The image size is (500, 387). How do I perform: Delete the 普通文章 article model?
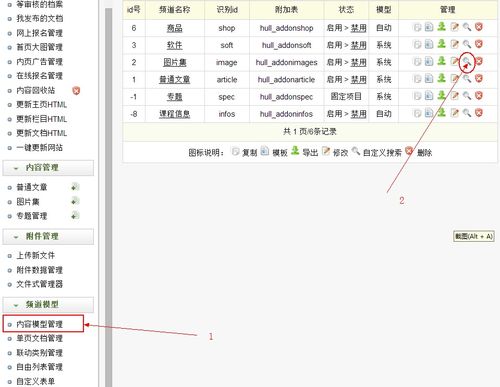click(479, 79)
